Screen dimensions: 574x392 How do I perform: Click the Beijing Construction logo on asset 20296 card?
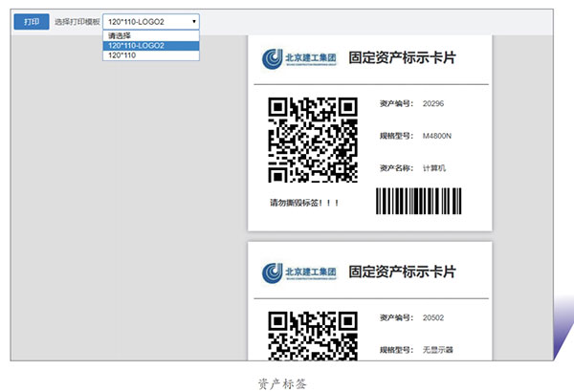(x=299, y=58)
